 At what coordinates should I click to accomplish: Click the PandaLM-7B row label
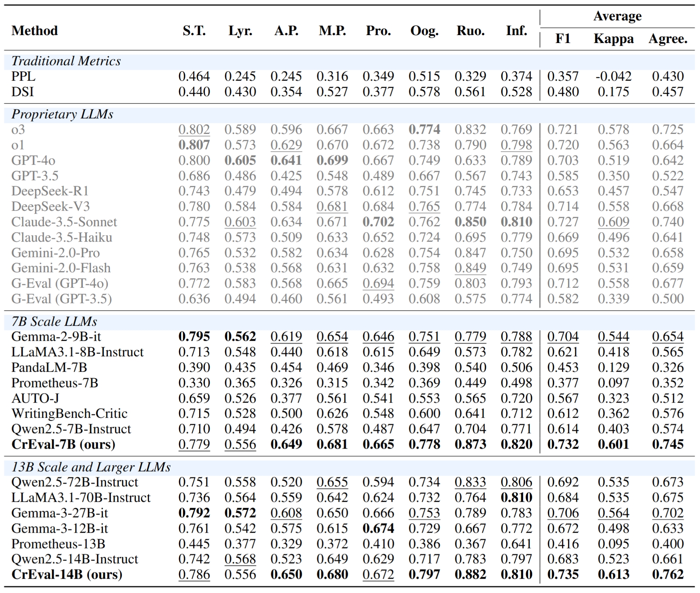click(x=49, y=368)
